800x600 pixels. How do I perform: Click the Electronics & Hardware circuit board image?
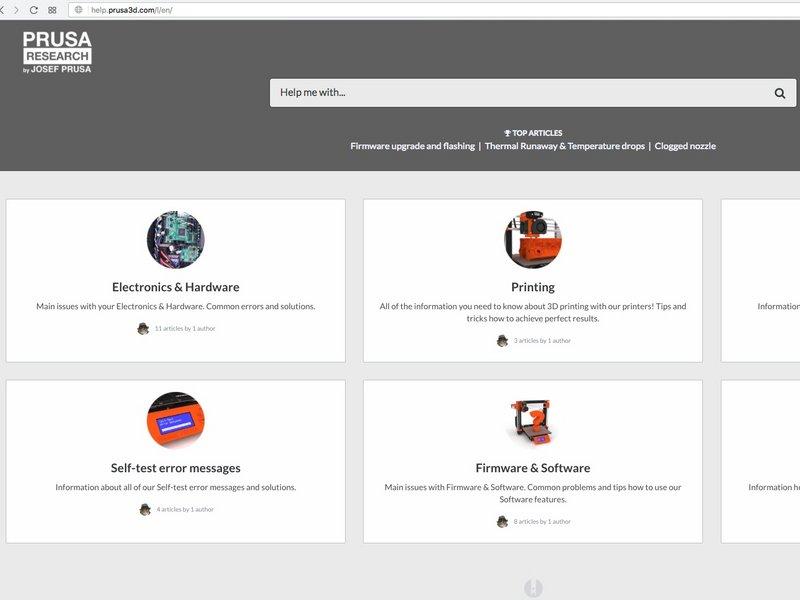[x=176, y=239]
